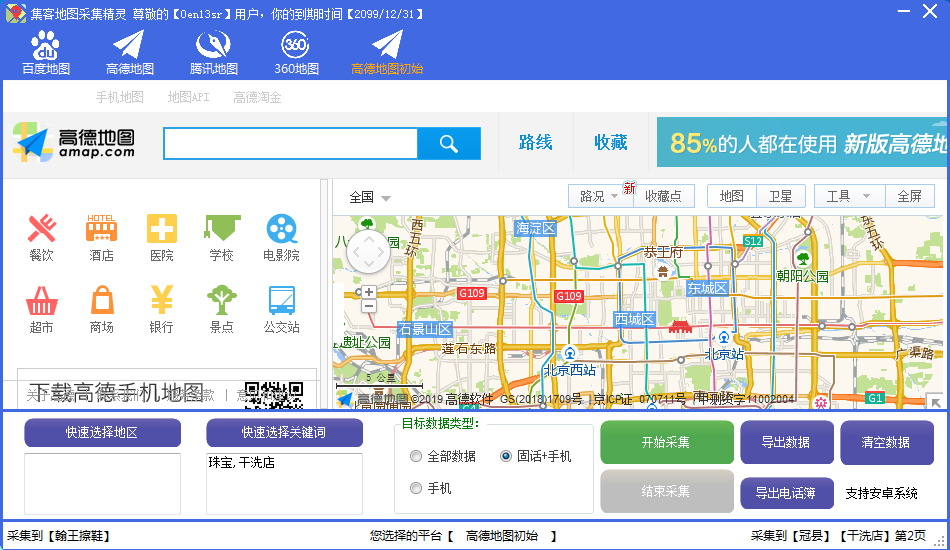Select the 百度地图 platform icon
Image resolution: width=950 pixels, height=550 pixels.
tap(45, 53)
